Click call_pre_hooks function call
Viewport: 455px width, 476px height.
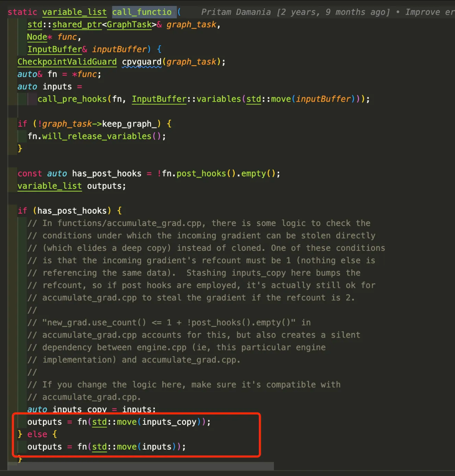(72, 99)
